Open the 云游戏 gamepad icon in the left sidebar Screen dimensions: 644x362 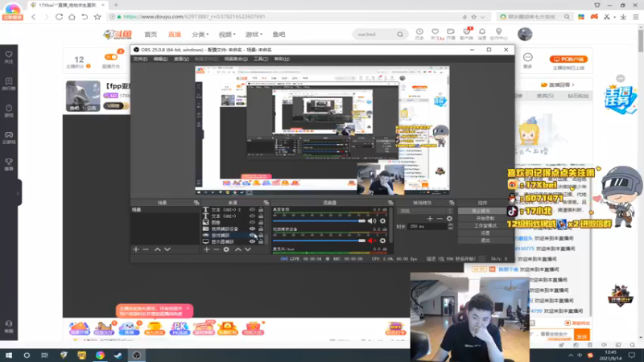coord(9,138)
